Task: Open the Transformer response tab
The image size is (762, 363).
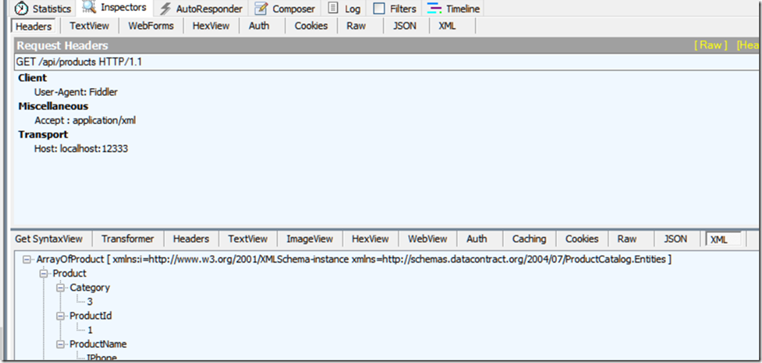Action: coord(128,239)
